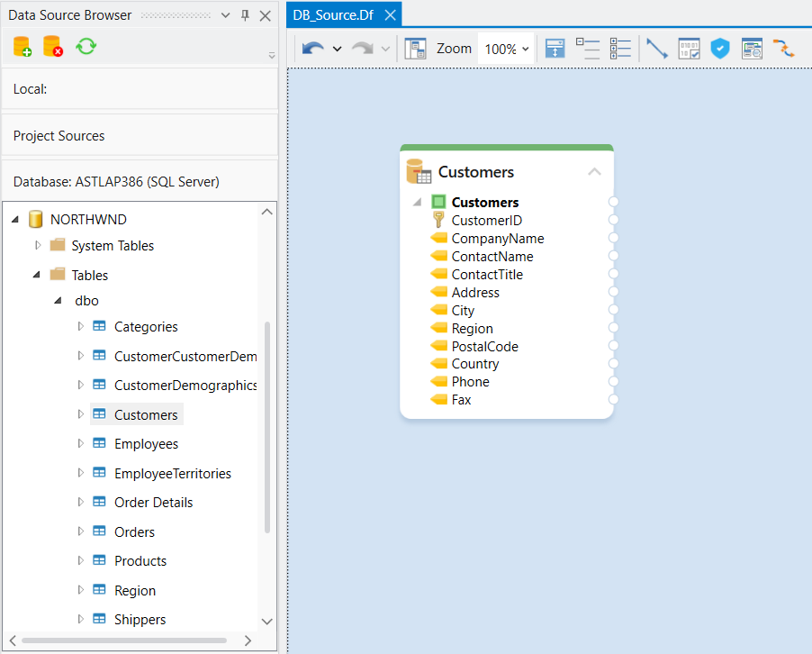Click the blue shield verify icon
Image resolution: width=812 pixels, height=654 pixels.
click(x=719, y=49)
